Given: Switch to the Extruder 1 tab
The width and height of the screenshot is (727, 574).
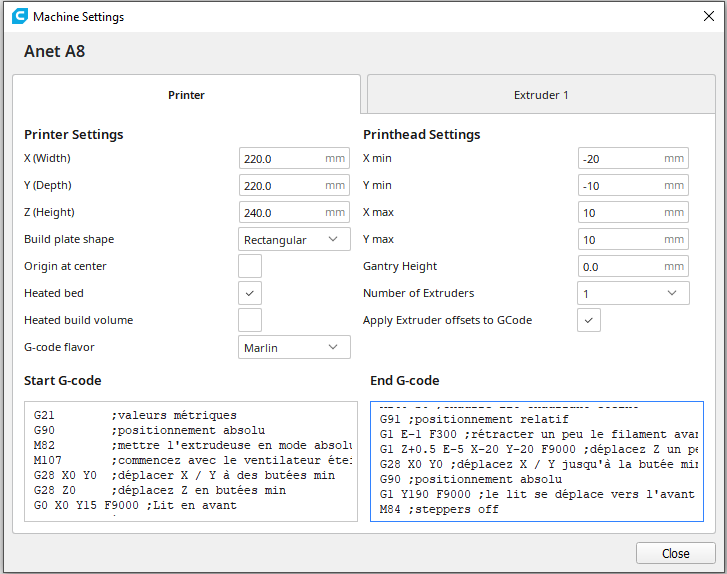Looking at the screenshot, I should 541,95.
